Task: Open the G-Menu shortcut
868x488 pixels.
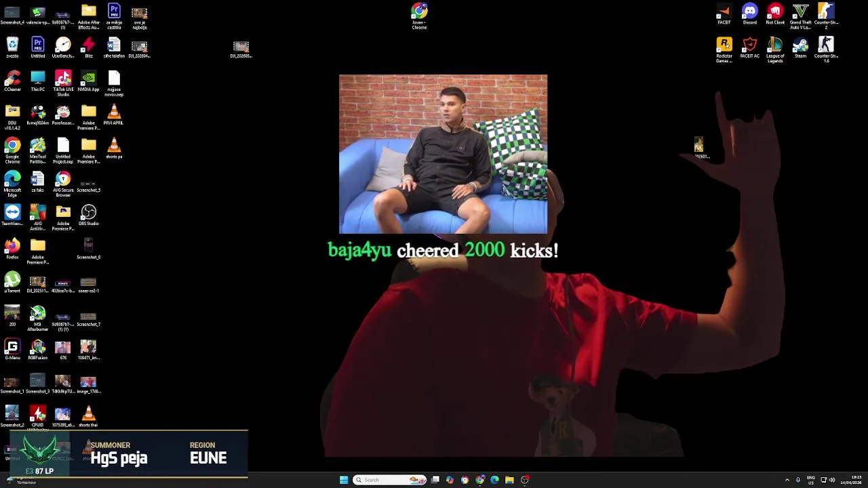Action: pyautogui.click(x=12, y=350)
